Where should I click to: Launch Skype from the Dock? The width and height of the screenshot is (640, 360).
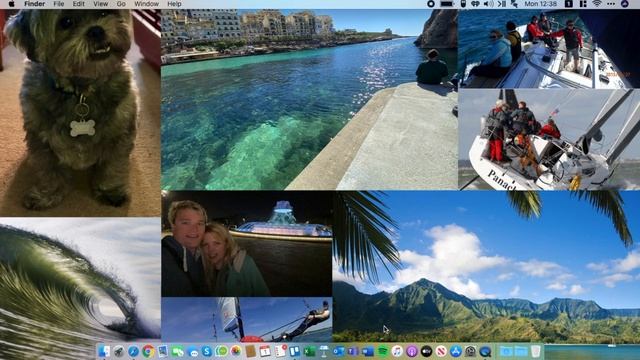(207, 351)
